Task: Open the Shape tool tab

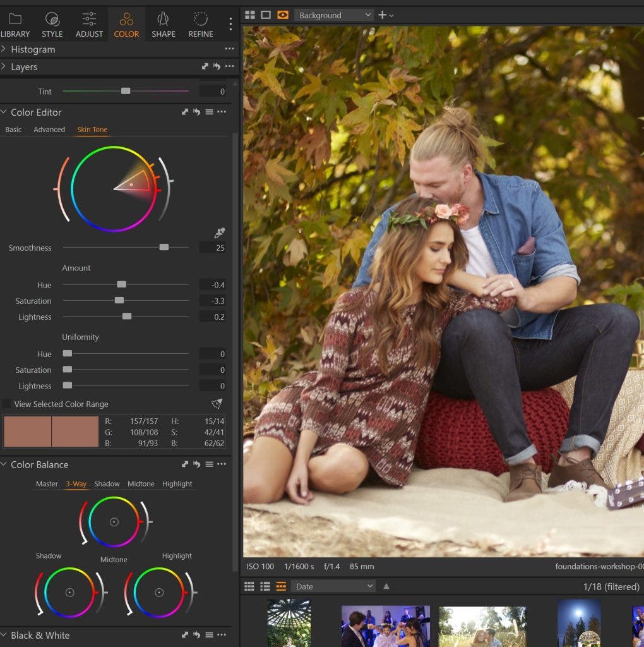Action: tap(164, 25)
